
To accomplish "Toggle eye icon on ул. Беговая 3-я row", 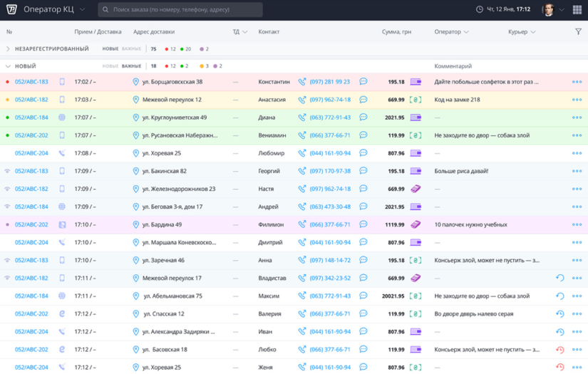I will 7,207.
